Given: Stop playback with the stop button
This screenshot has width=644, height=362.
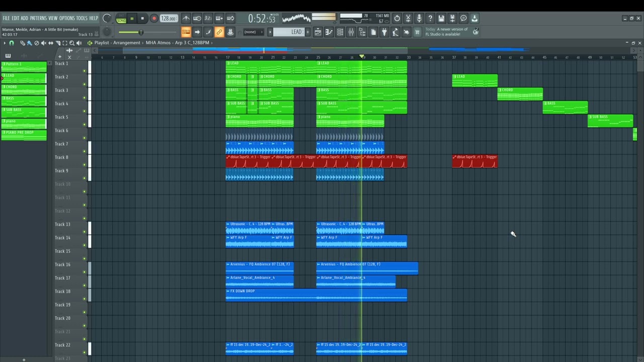Looking at the screenshot, I should [142, 19].
